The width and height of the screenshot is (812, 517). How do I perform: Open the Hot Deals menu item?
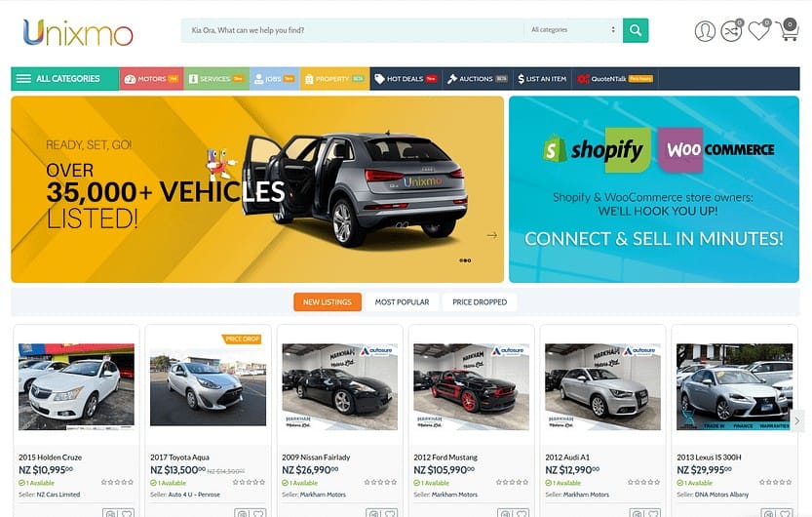pos(406,79)
